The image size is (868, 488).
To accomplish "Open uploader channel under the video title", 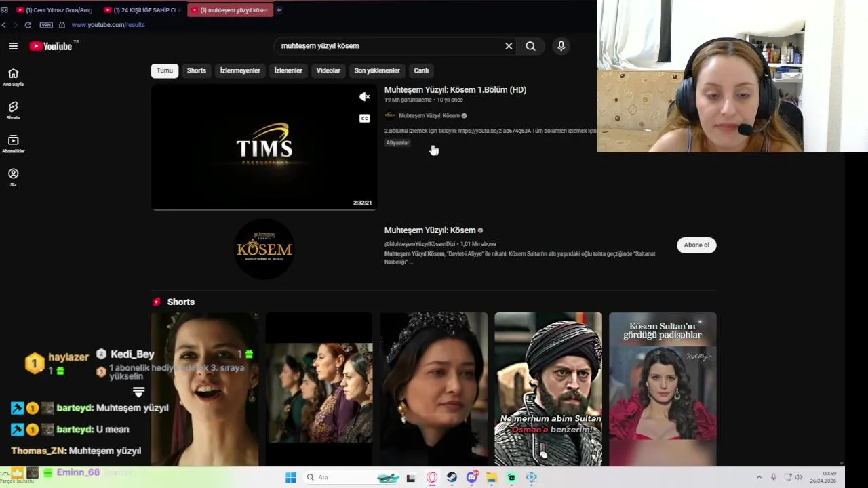I will (429, 115).
